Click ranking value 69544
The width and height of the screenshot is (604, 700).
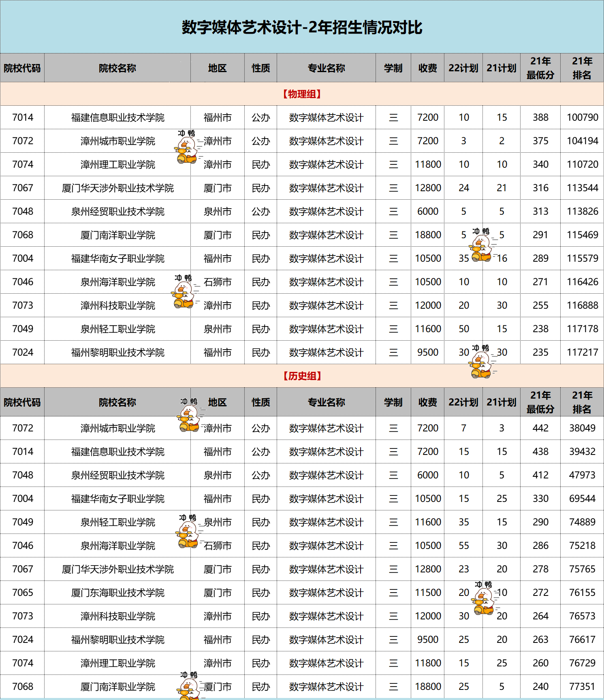tap(582, 499)
